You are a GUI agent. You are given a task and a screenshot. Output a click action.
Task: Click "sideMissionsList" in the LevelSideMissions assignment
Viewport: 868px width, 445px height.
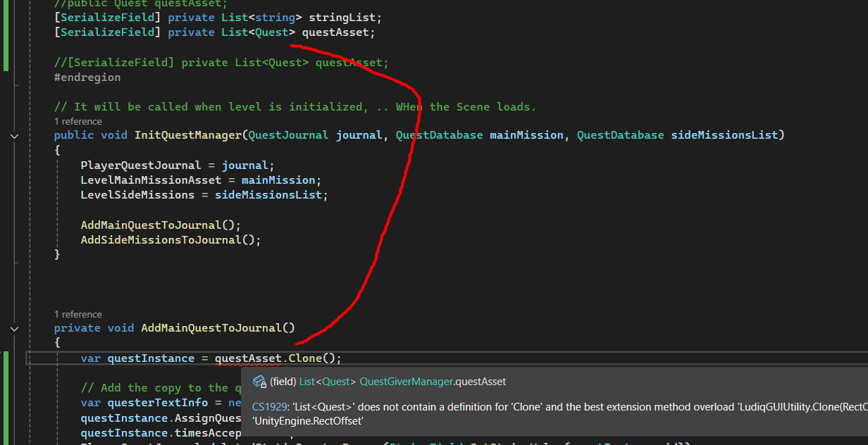point(268,195)
